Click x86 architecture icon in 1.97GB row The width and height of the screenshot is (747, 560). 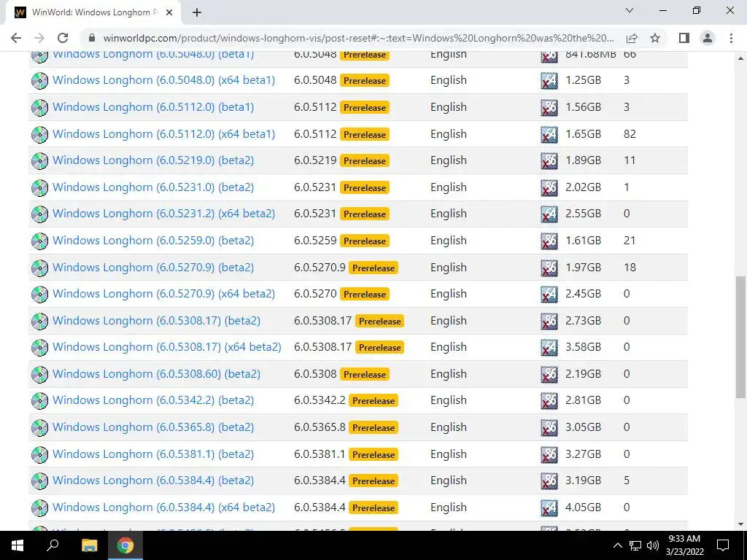[549, 268]
